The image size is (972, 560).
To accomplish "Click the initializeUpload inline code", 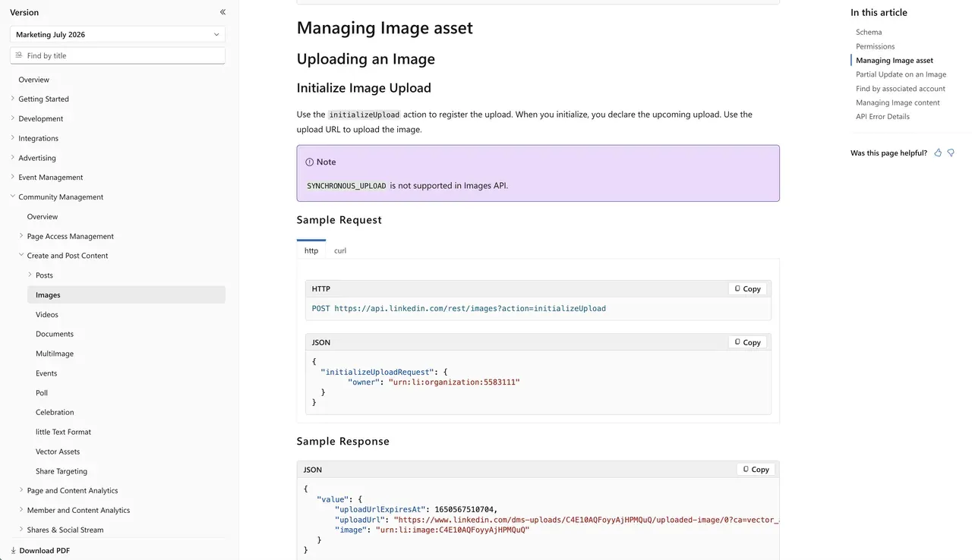I will point(364,115).
